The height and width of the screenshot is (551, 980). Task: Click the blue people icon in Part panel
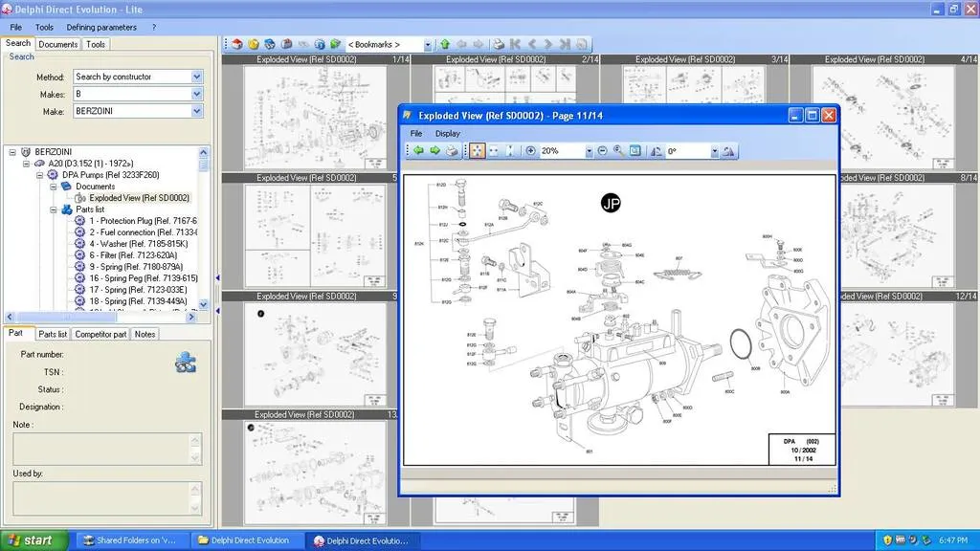(x=185, y=363)
